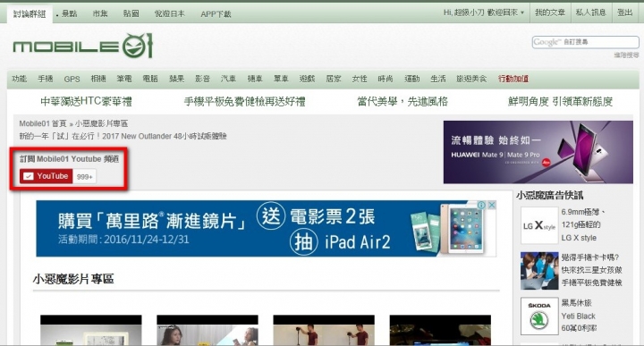
Task: Open the 居家 category menu
Action: (333, 79)
